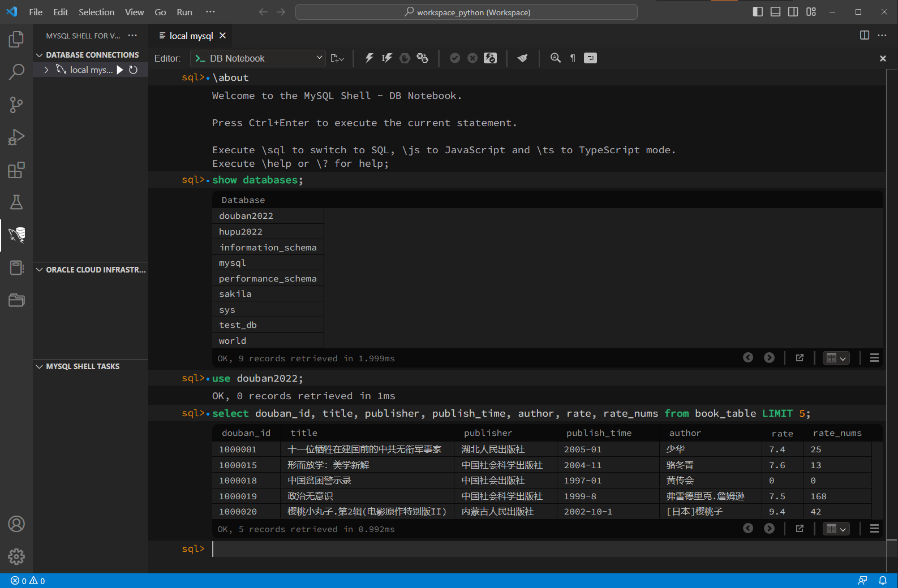Open view format dropdown for book_table result
Screen dimensions: 898x588
(836, 529)
